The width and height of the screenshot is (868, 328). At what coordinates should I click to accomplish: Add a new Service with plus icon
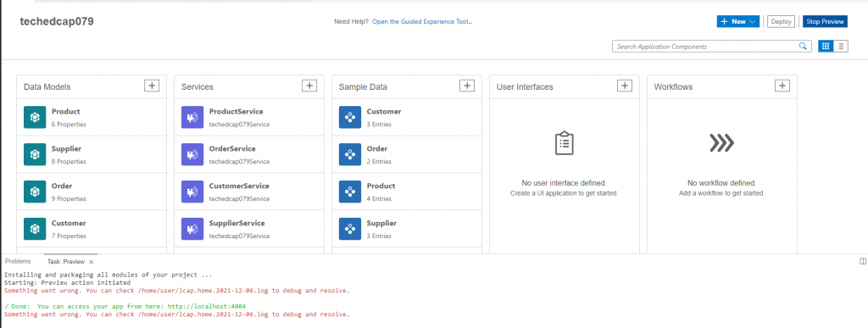(x=309, y=86)
